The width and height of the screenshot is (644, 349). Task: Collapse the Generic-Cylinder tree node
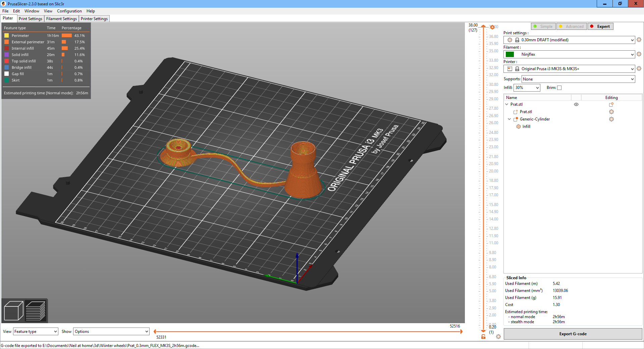(509, 119)
